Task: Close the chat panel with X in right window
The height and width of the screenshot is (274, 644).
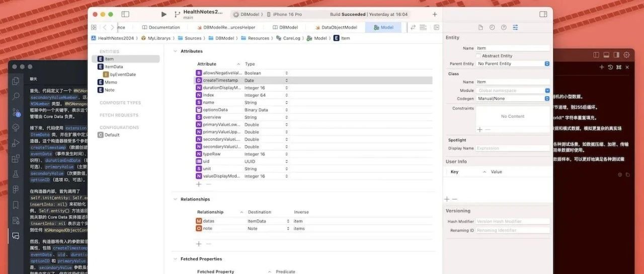Action: coord(627,67)
